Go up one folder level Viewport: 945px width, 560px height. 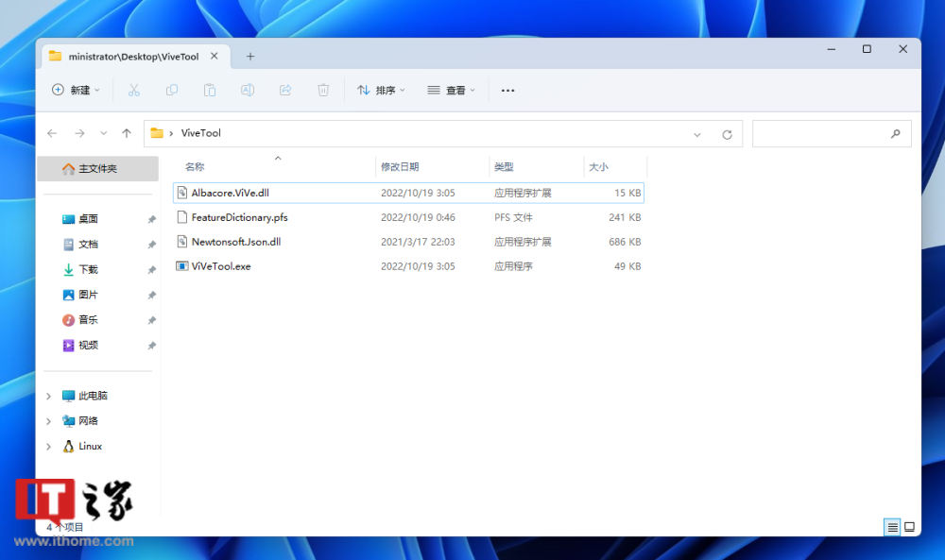click(x=127, y=133)
